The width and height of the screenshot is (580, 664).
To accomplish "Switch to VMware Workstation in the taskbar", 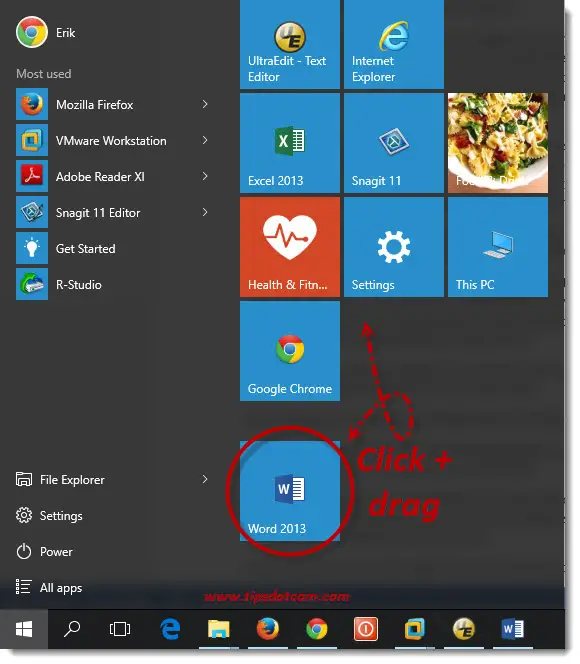I will click(414, 629).
